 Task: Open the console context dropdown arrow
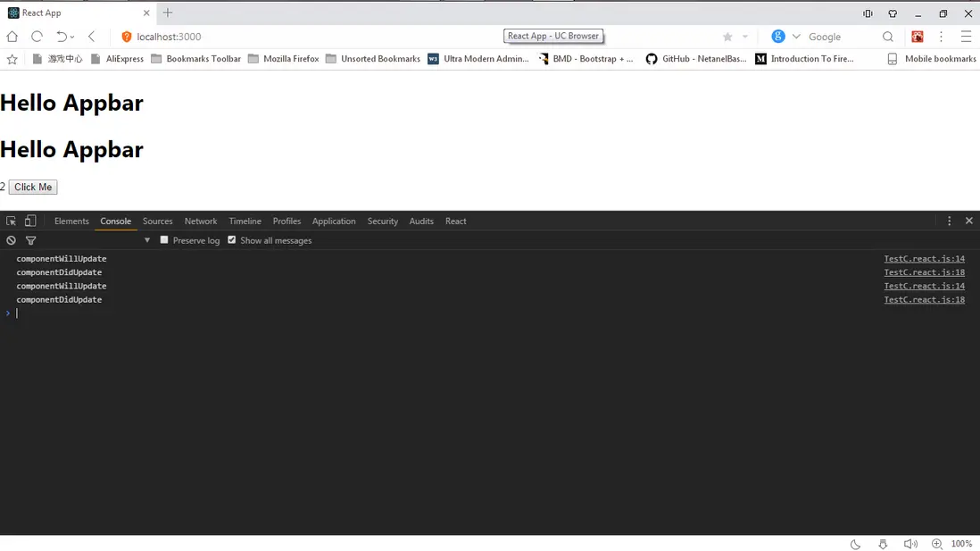click(147, 240)
